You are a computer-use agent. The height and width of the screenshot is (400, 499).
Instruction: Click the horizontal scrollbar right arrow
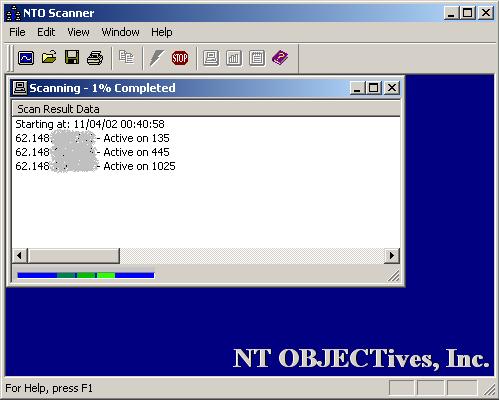[x=392, y=256]
